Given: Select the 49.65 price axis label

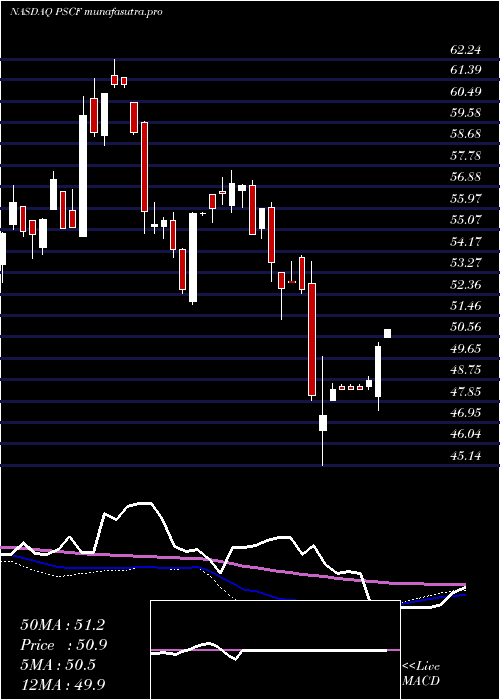Looking at the screenshot, I should click(466, 349).
